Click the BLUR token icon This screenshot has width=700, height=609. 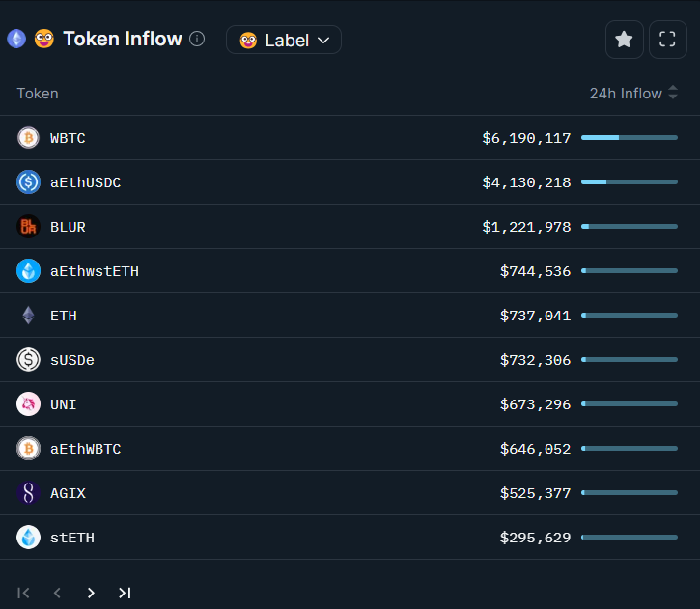pos(28,227)
